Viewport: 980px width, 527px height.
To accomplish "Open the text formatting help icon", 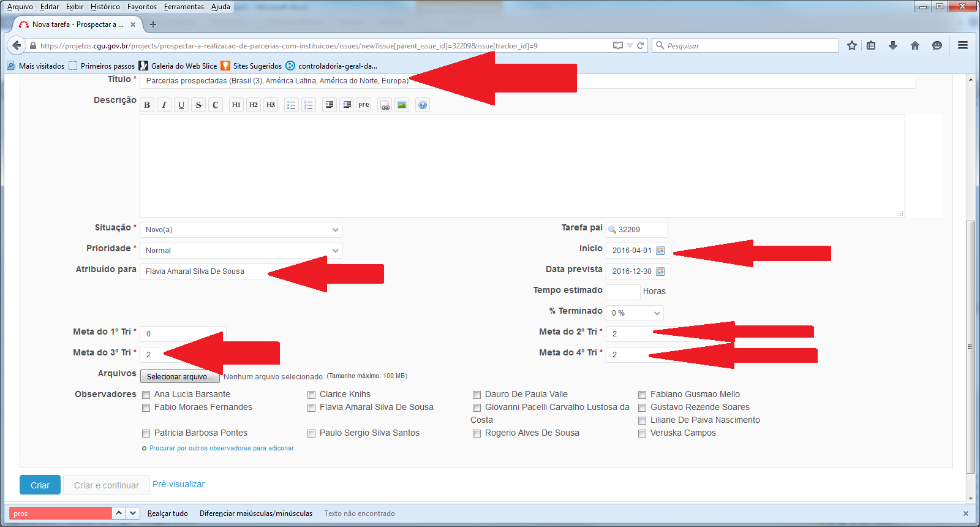I will pos(423,105).
